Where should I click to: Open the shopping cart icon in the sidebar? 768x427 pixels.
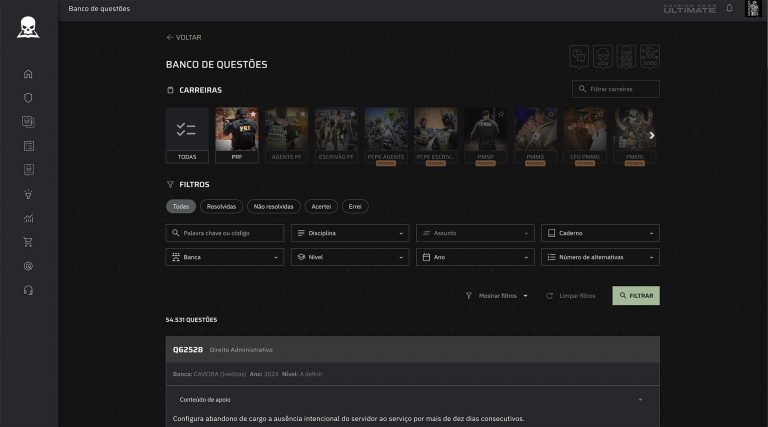click(28, 242)
